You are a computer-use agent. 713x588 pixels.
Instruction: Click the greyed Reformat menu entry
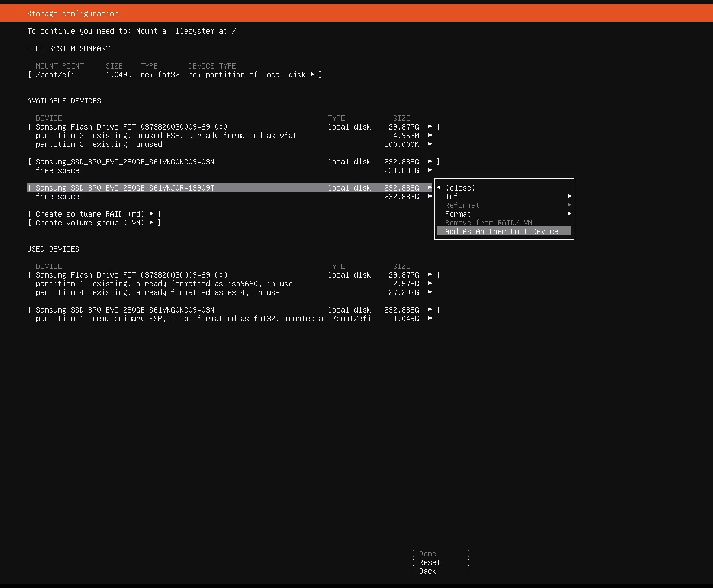pyautogui.click(x=504, y=205)
